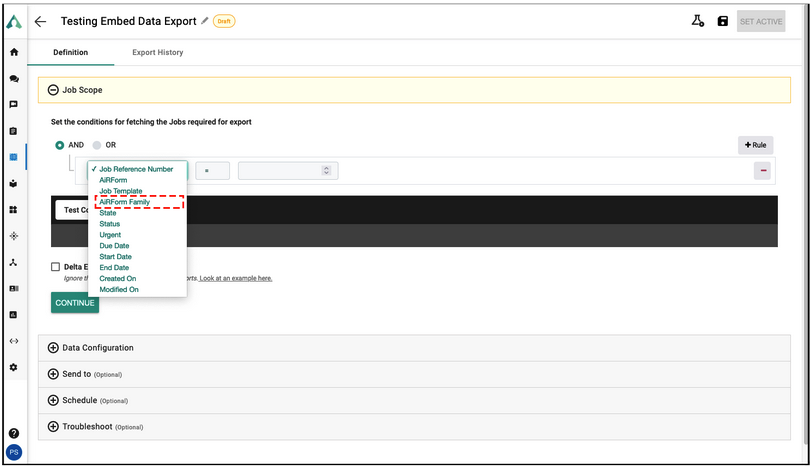Image resolution: width=812 pixels, height=467 pixels.
Task: Open the ID card sidebar icon
Action: (x=14, y=288)
